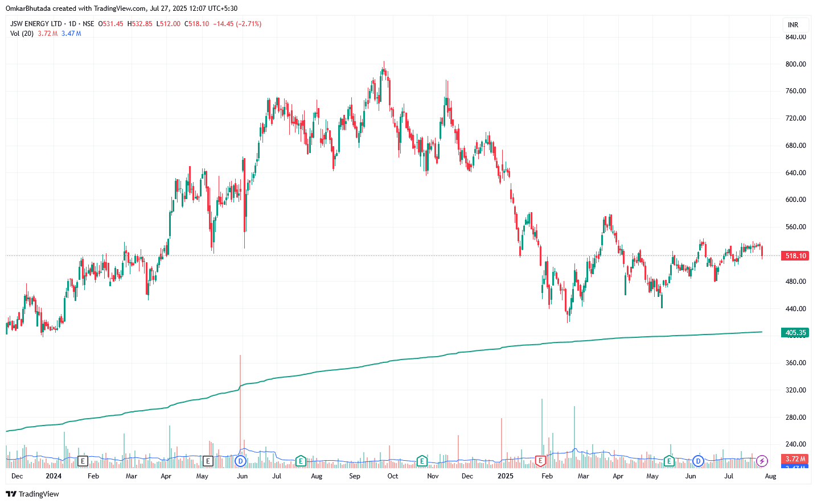The image size is (817, 504).
Task: Select the green earnings E marker near Aug 2024
Action: [301, 461]
